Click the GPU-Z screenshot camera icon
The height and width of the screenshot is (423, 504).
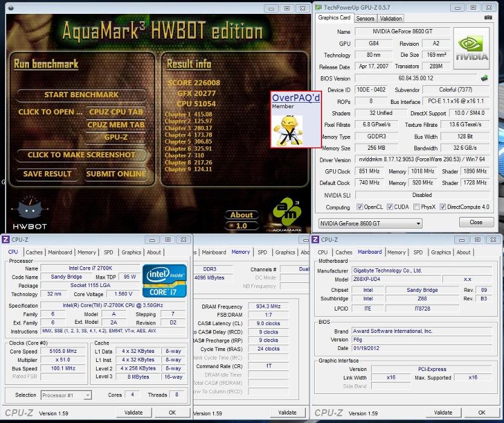488,18
